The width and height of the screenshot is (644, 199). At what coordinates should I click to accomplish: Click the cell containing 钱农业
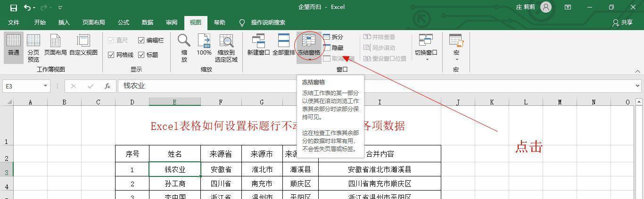(175, 170)
